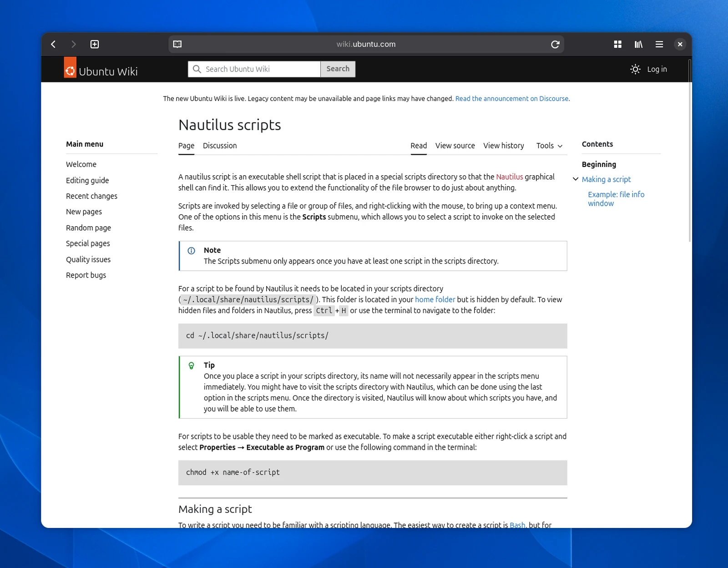Open a new tab with plus icon
728x568 pixels.
(x=95, y=44)
